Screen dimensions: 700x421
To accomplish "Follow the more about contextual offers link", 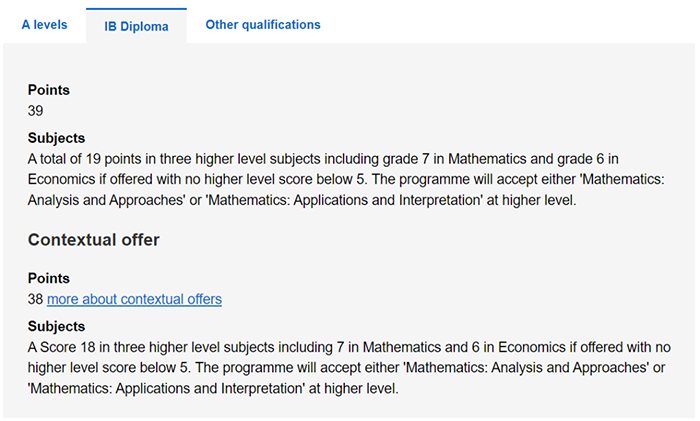I will tap(134, 299).
